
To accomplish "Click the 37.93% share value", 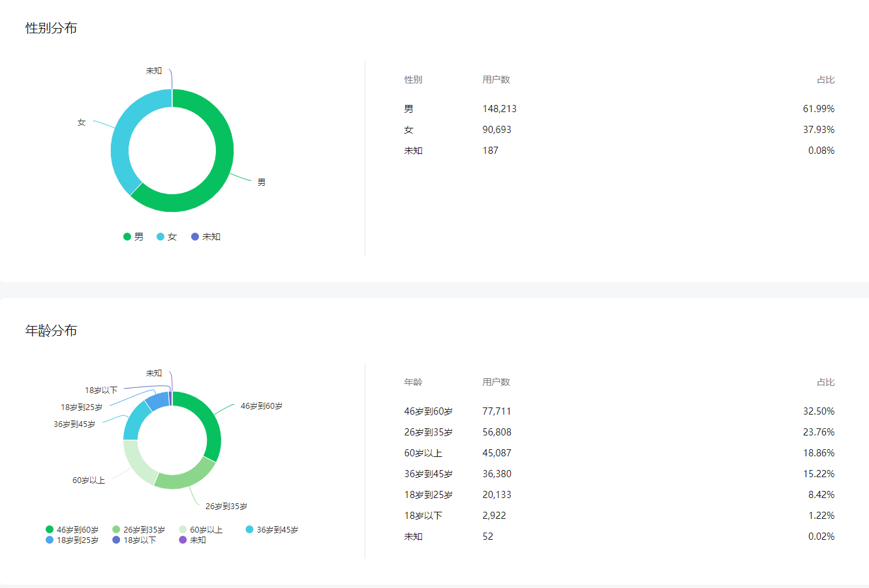I will (819, 130).
